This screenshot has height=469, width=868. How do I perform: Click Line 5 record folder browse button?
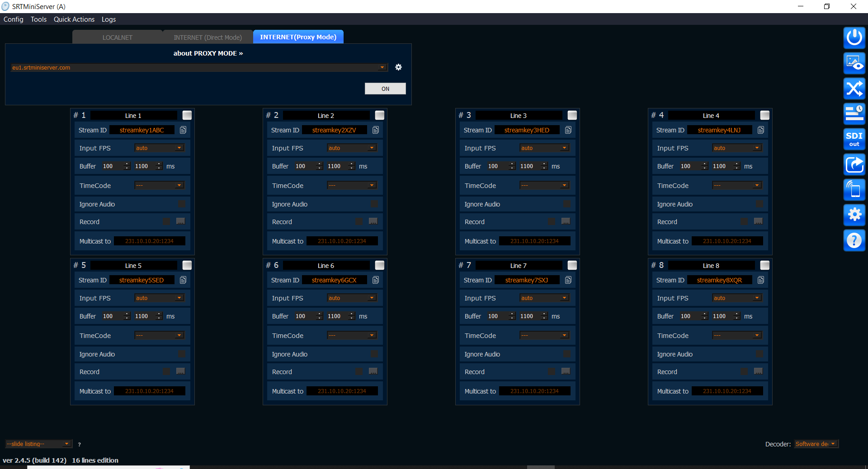click(x=180, y=371)
